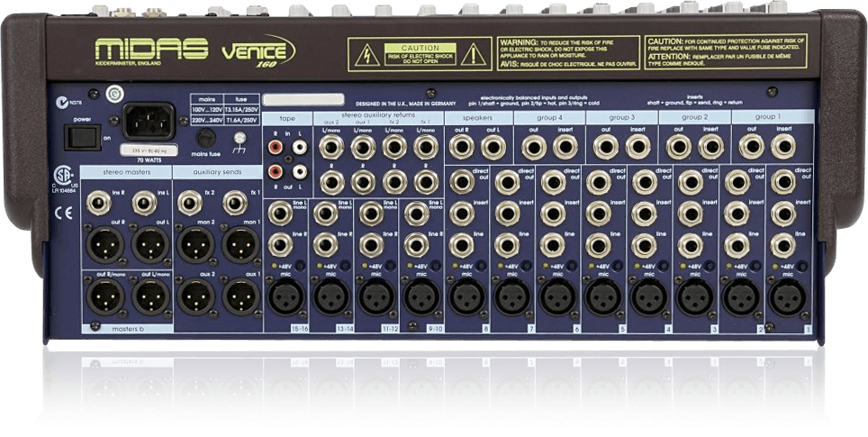The width and height of the screenshot is (868, 437).
Task: Click channel 6 line input jack
Action: point(553,246)
